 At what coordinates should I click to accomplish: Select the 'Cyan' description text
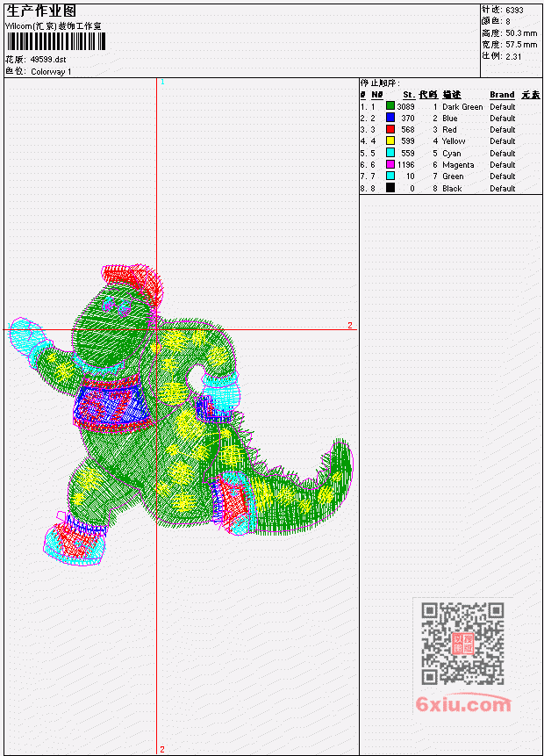point(452,154)
